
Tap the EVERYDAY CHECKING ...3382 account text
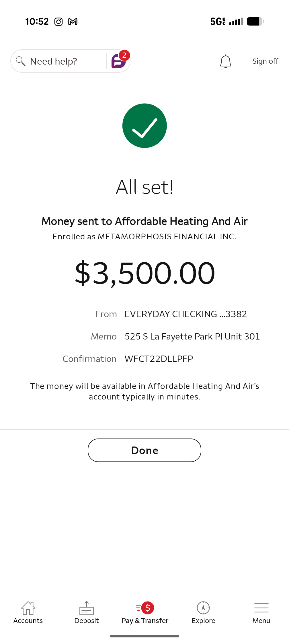(186, 314)
